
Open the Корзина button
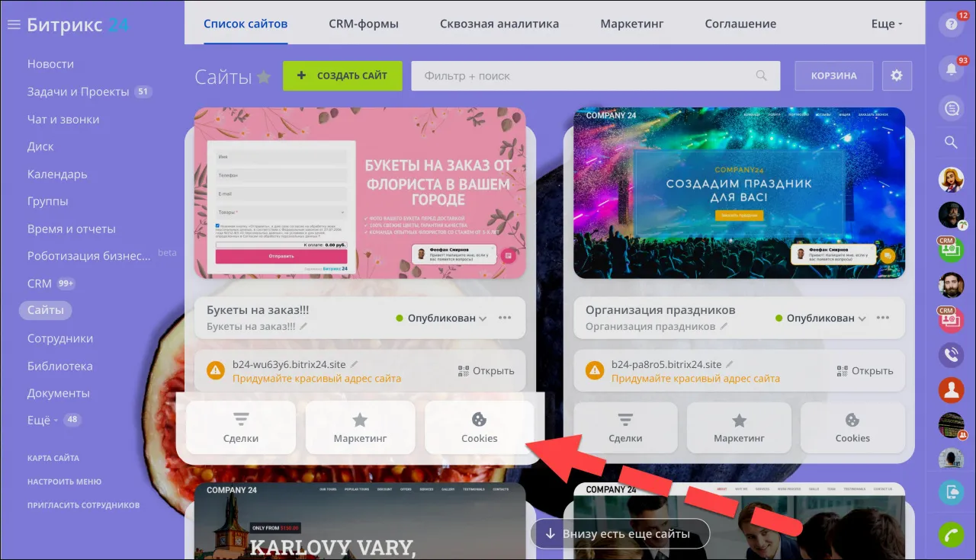point(833,75)
